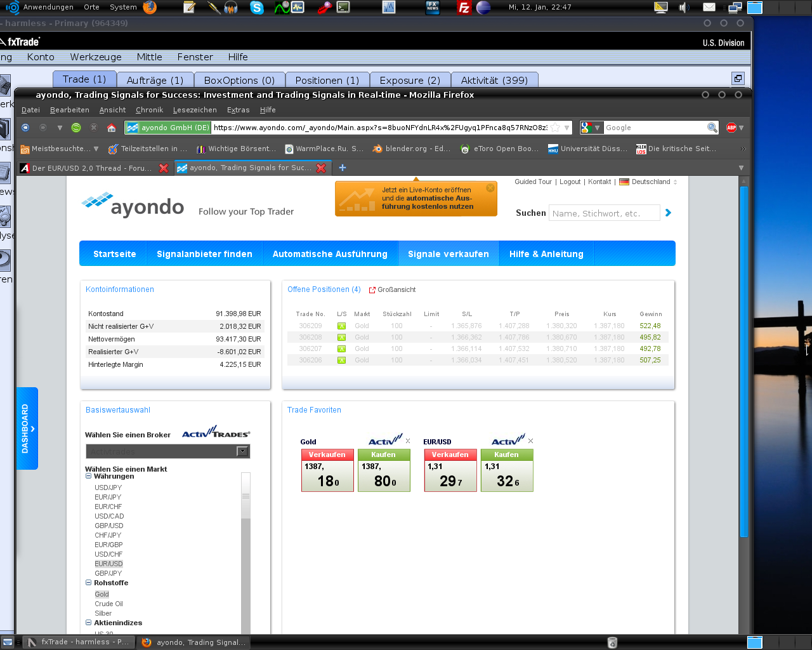Click the ayondo logo

pyautogui.click(x=133, y=204)
